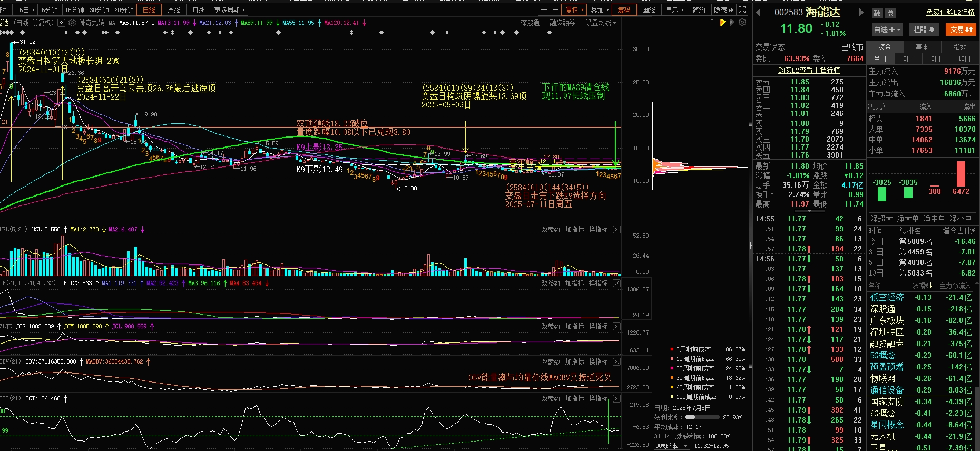Select the 3日 capital flow tab
Viewport: 980px width, 451px height.
click(908, 58)
